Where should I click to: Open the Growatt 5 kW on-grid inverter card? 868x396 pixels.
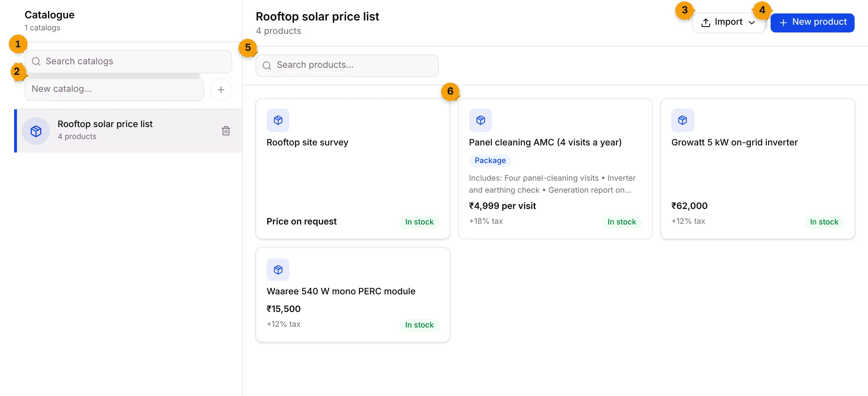tap(758, 169)
